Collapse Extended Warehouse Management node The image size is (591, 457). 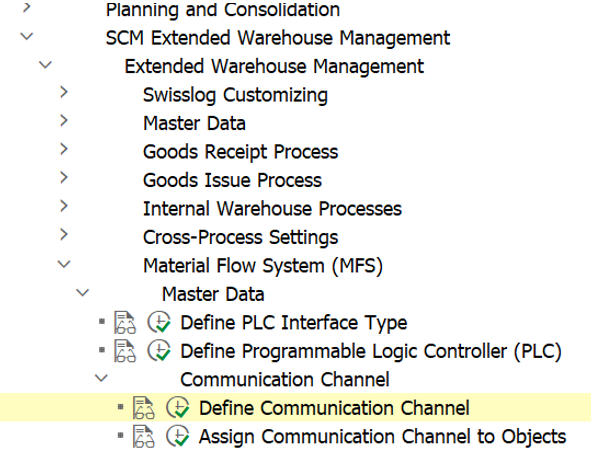45,65
